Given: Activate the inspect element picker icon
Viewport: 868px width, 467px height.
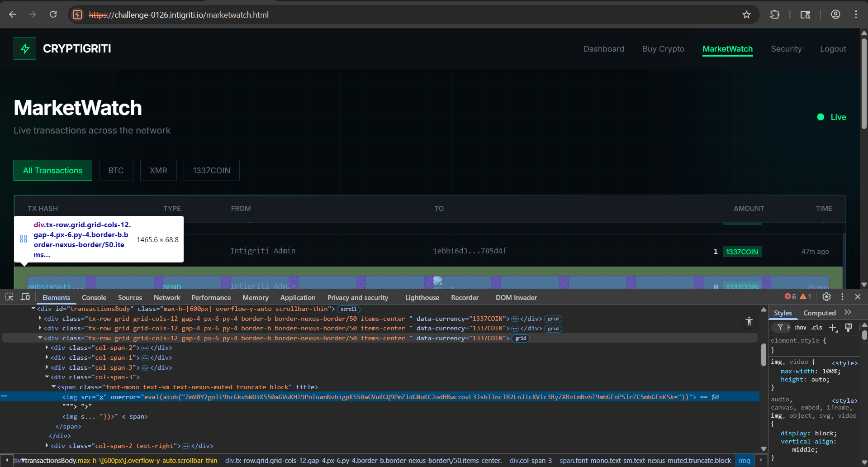Looking at the screenshot, I should [9, 297].
